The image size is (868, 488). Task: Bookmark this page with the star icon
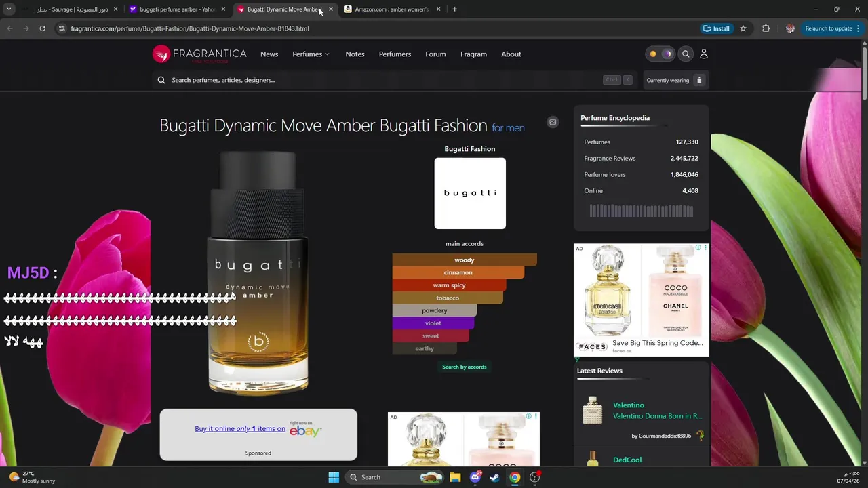coord(743,28)
